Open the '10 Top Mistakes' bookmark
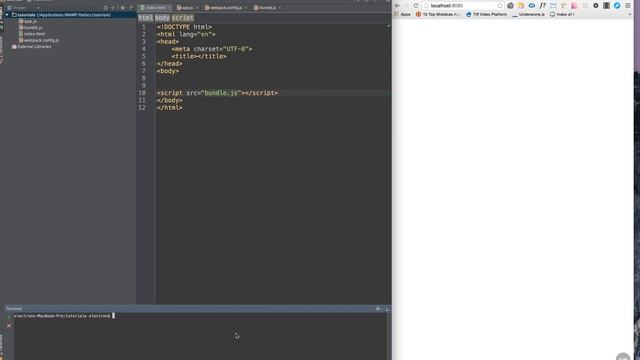Viewport: 640px width, 360px height. point(438,14)
